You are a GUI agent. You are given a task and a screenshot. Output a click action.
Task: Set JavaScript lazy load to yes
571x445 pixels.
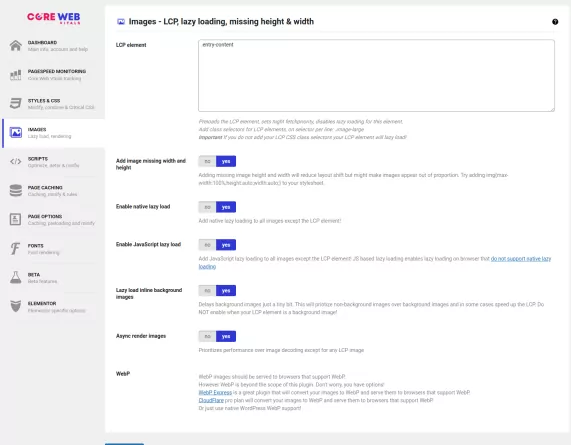point(226,245)
